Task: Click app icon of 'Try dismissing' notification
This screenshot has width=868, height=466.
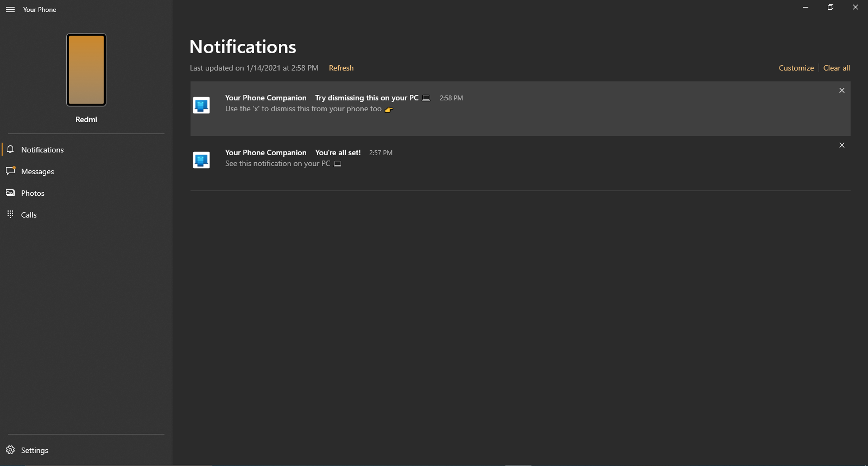Action: (x=201, y=105)
